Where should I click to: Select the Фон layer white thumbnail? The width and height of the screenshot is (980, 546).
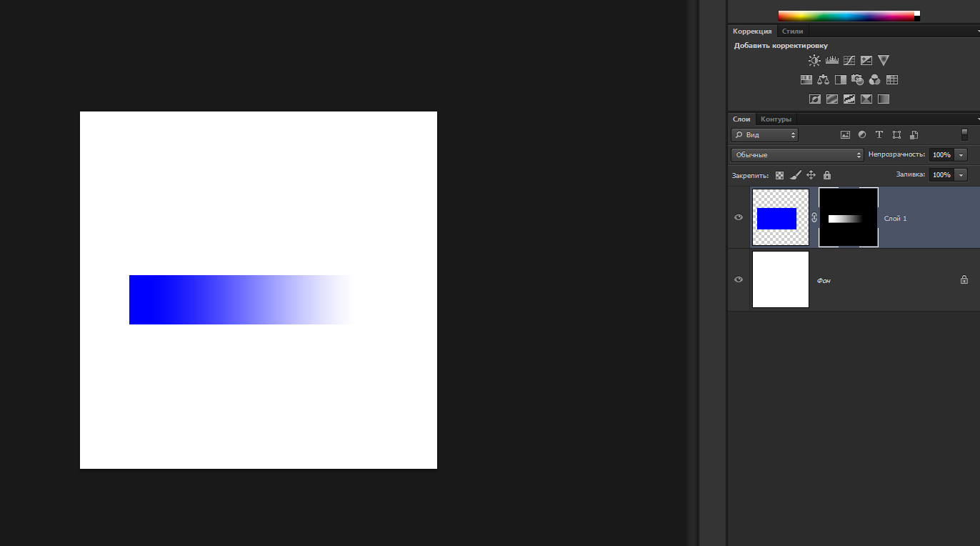tap(781, 279)
